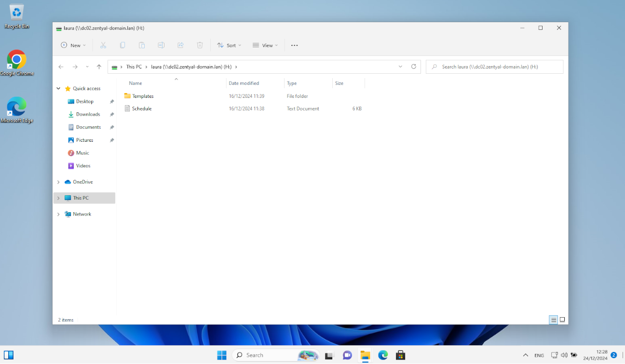The height and width of the screenshot is (364, 625).
Task: Expand the This PC tree entry
Action: [57, 198]
